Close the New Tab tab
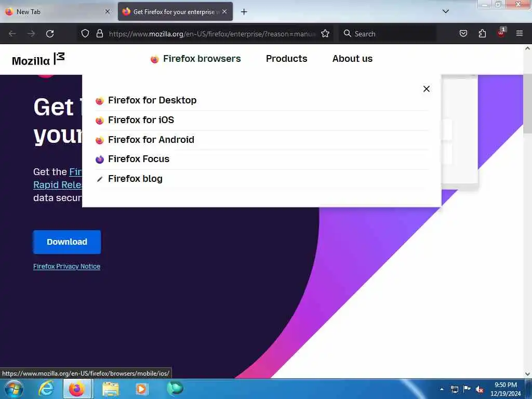This screenshot has width=532, height=399. (108, 11)
